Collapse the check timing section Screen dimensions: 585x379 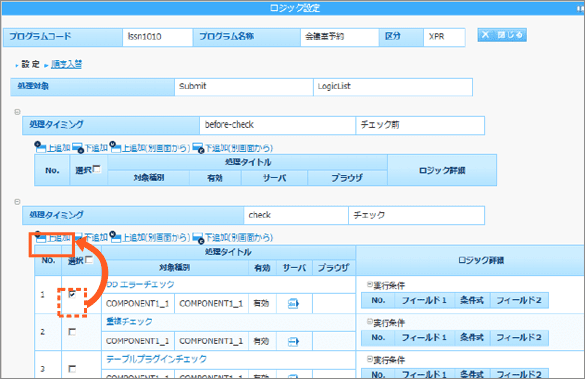(17, 202)
